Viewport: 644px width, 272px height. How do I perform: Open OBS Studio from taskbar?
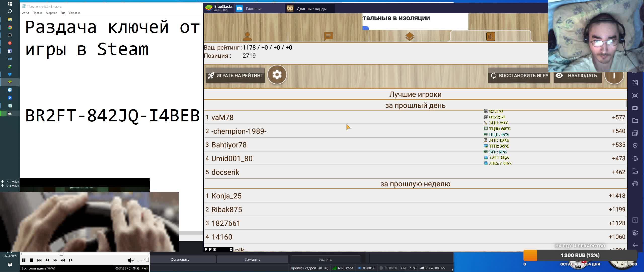click(10, 35)
